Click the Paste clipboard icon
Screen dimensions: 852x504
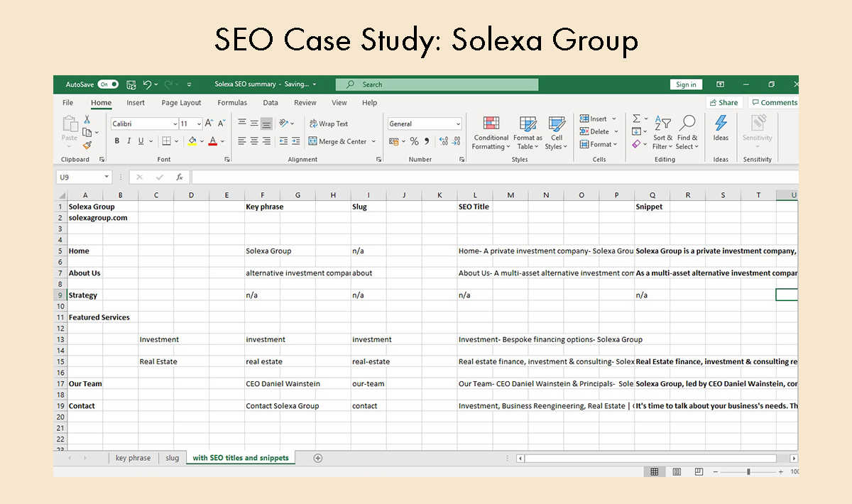(70, 125)
